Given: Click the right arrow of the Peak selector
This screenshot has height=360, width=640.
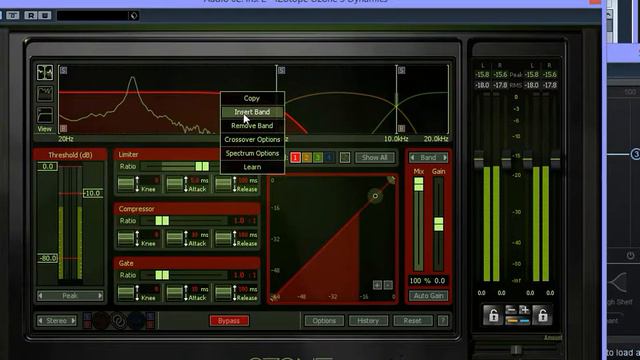Looking at the screenshot, I should coord(100,296).
